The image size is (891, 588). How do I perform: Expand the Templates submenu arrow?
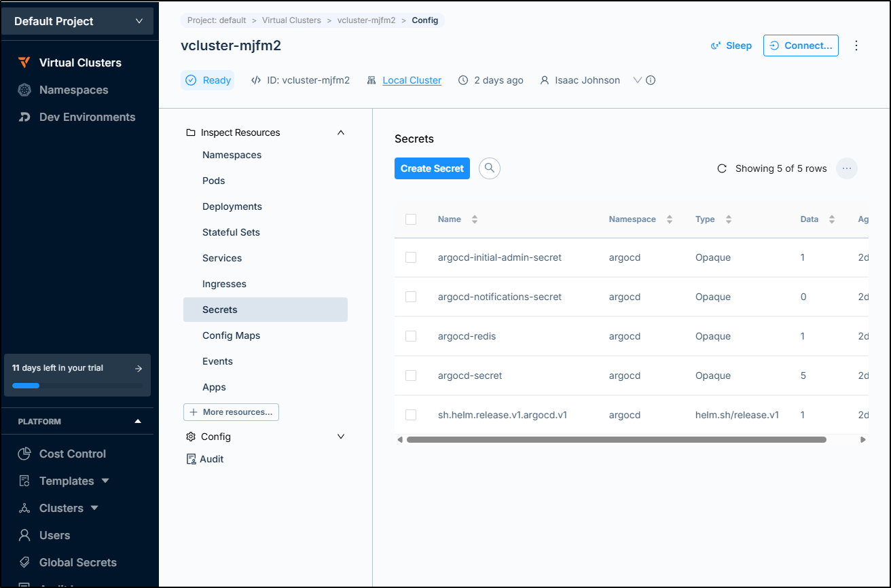(105, 481)
